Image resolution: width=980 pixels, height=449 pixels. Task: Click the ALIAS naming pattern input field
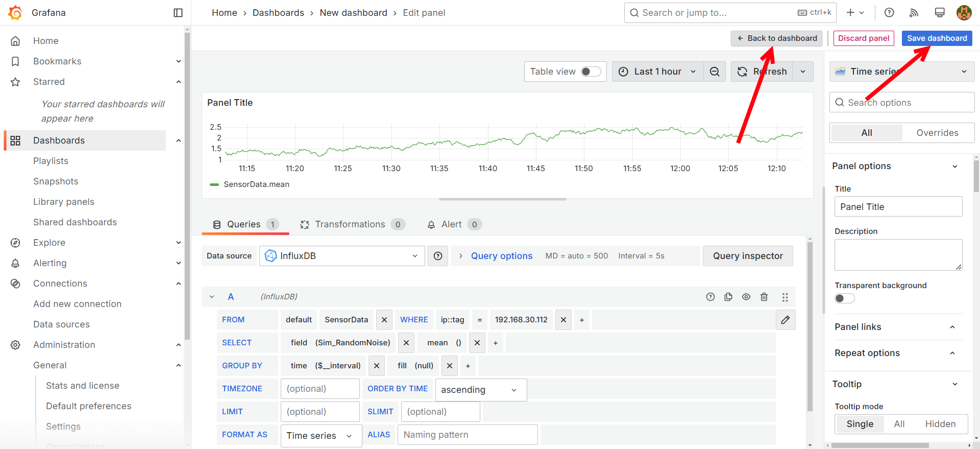pyautogui.click(x=467, y=435)
